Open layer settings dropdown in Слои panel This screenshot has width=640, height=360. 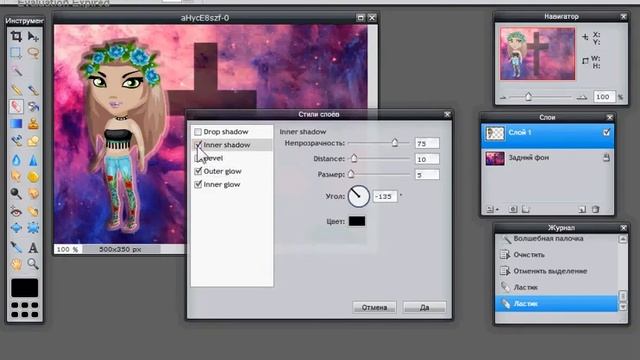pyautogui.click(x=492, y=209)
